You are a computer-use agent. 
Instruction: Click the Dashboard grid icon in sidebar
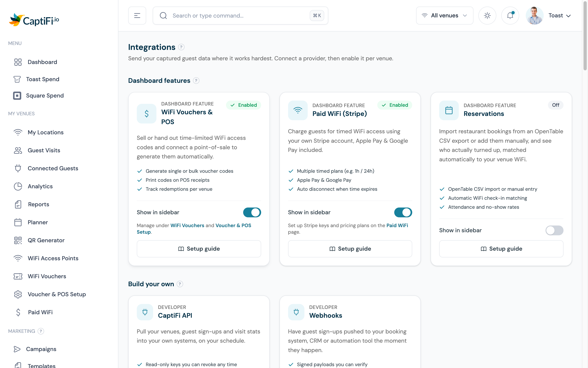pos(18,62)
